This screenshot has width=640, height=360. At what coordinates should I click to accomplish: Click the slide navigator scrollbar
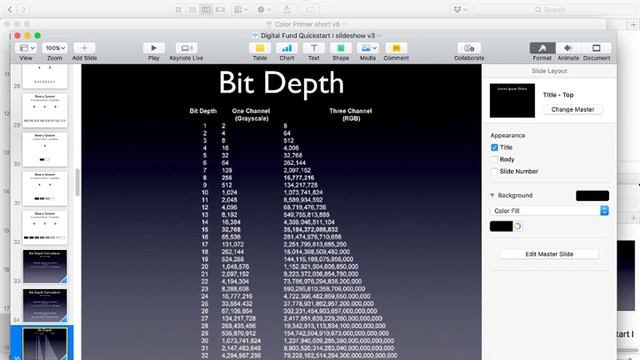pyautogui.click(x=77, y=182)
